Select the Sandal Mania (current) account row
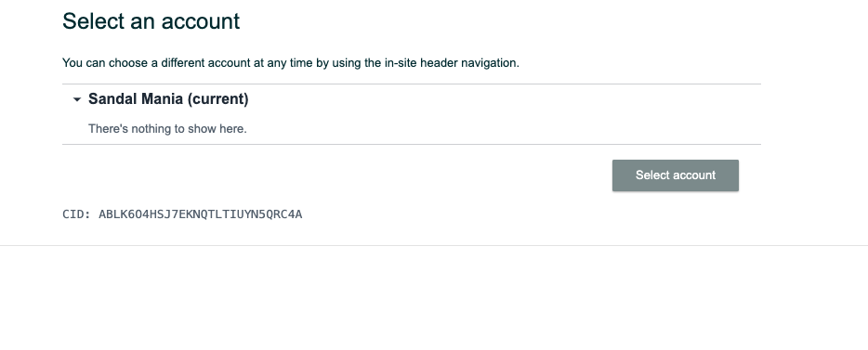The width and height of the screenshot is (868, 350). (x=412, y=99)
